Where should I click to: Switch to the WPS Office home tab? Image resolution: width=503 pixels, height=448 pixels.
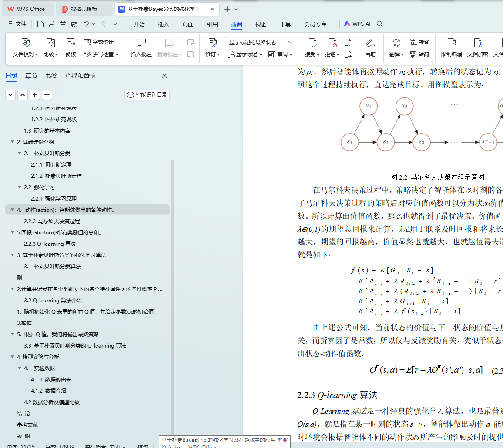coord(27,9)
